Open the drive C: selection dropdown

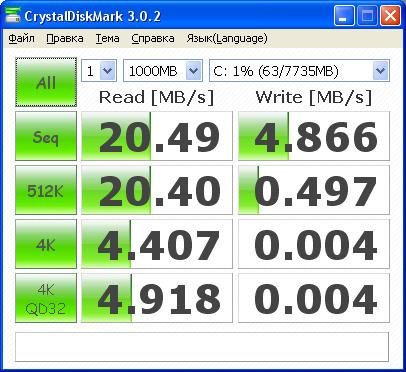pos(299,71)
